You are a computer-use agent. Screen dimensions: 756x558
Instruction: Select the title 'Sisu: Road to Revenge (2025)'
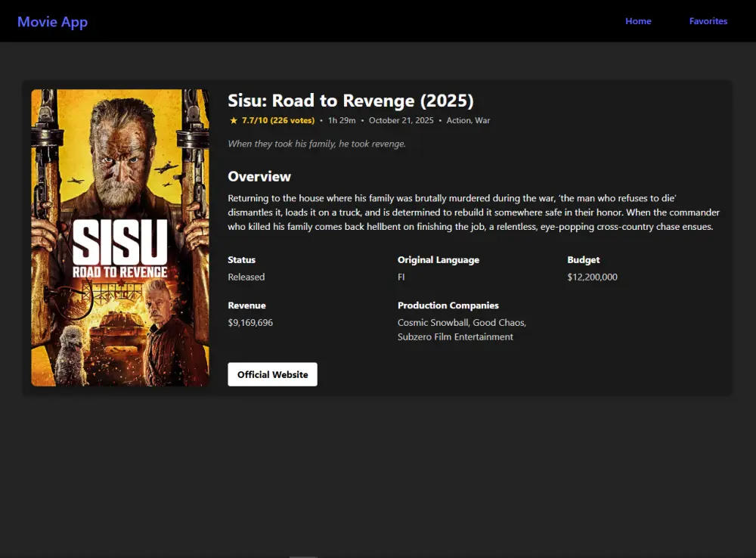pyautogui.click(x=351, y=101)
